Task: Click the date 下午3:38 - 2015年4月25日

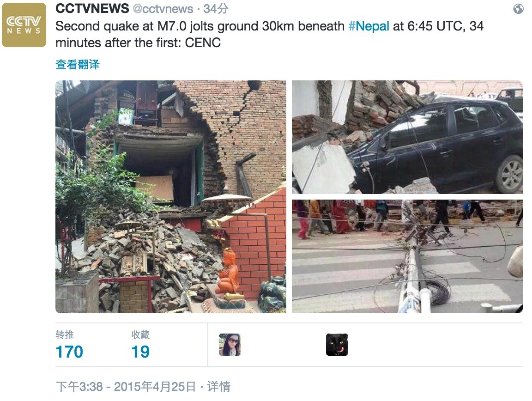Action: (x=126, y=386)
